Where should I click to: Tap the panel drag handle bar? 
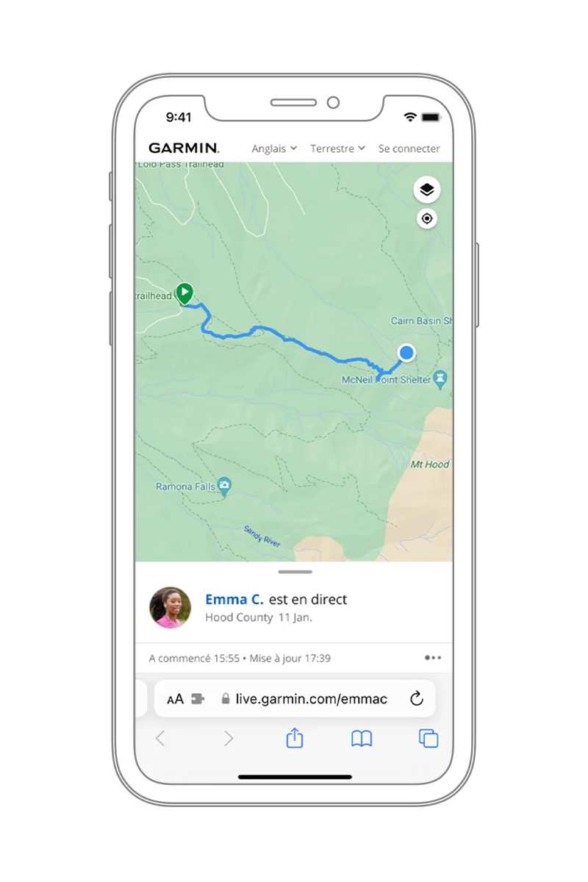pyautogui.click(x=295, y=572)
